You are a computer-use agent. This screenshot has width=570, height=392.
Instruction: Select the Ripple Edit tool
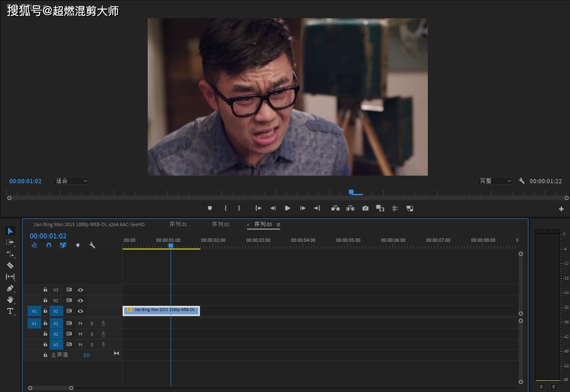tap(10, 254)
